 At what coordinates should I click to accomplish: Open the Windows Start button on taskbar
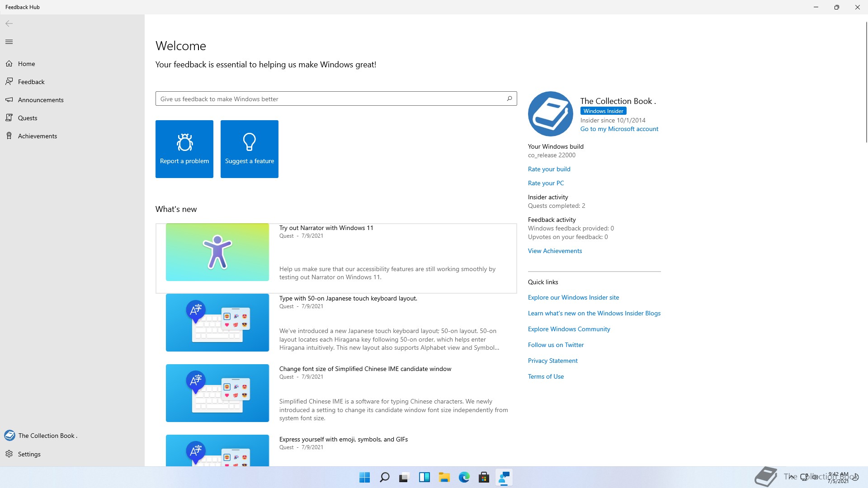pos(364,477)
